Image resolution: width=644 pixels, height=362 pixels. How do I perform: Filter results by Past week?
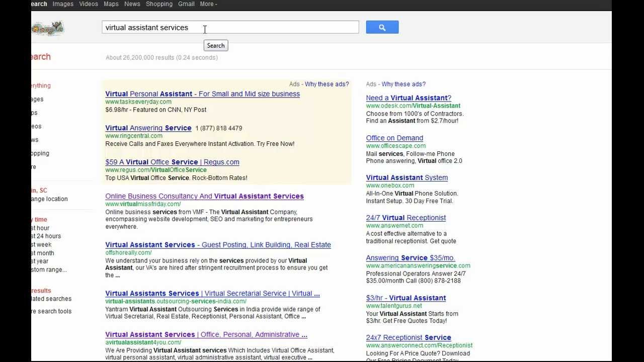point(41,245)
